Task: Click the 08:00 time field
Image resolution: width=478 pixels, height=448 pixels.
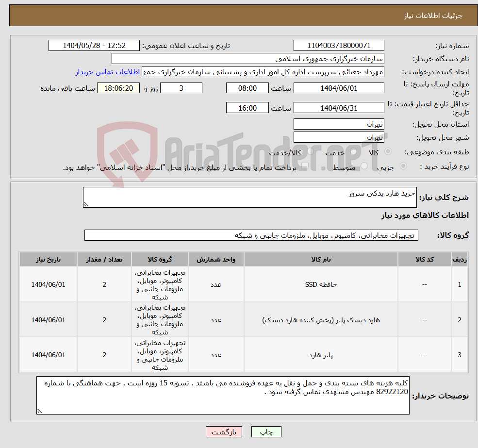Action: (247, 88)
